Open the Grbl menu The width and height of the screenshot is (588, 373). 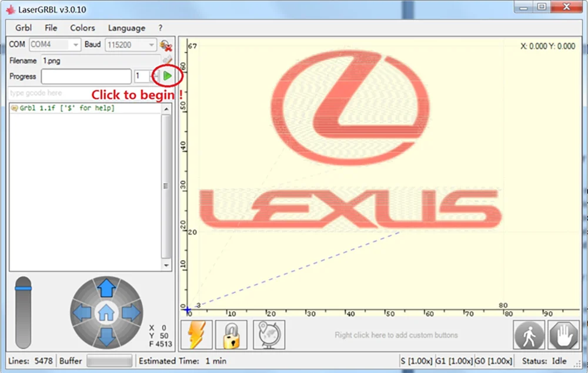click(24, 28)
